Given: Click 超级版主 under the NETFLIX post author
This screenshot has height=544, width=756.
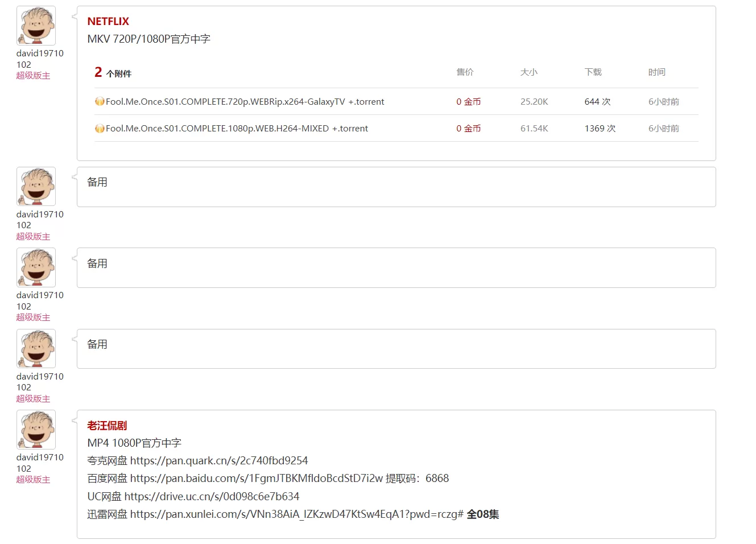Looking at the screenshot, I should (33, 76).
